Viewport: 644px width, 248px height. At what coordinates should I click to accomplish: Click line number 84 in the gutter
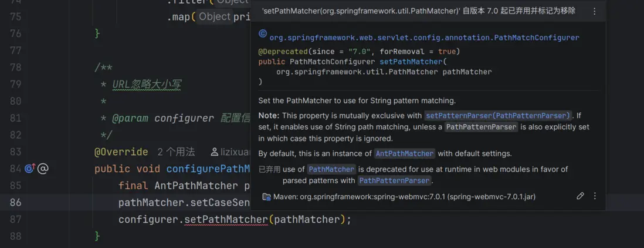[16, 169]
